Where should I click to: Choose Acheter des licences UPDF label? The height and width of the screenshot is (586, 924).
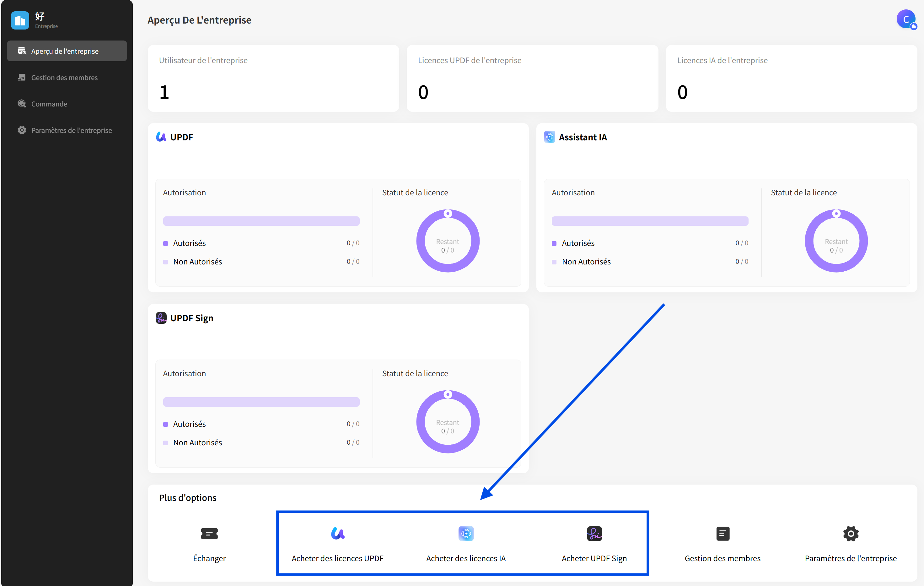[x=338, y=558]
